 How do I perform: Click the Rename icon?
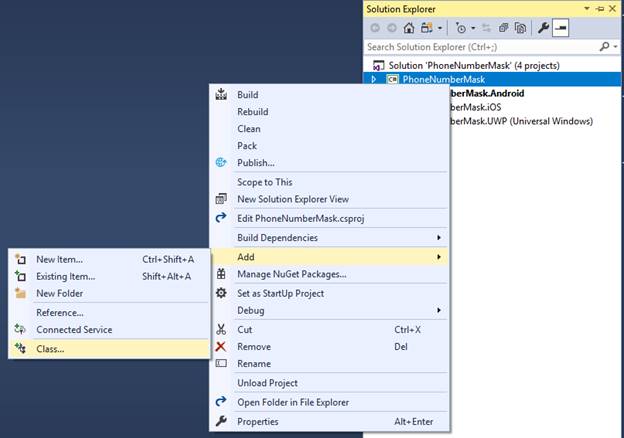(x=221, y=363)
